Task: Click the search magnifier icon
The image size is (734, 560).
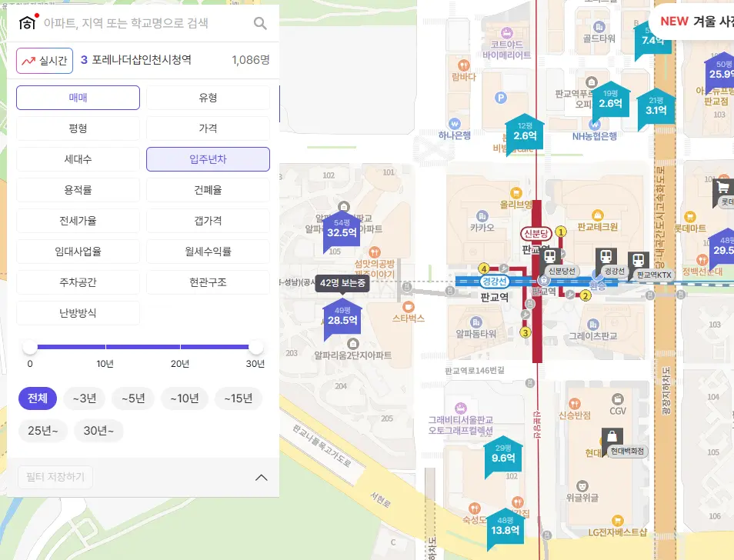Action: click(x=261, y=22)
